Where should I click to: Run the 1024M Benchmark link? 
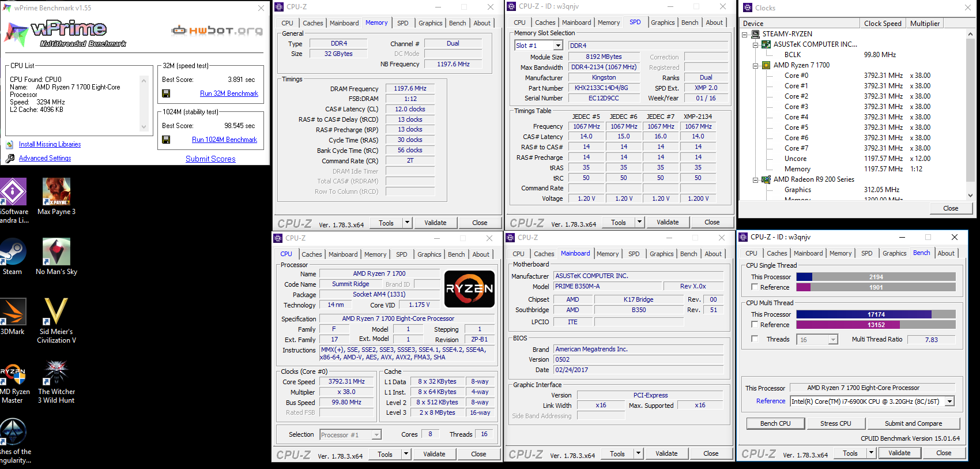(x=224, y=140)
